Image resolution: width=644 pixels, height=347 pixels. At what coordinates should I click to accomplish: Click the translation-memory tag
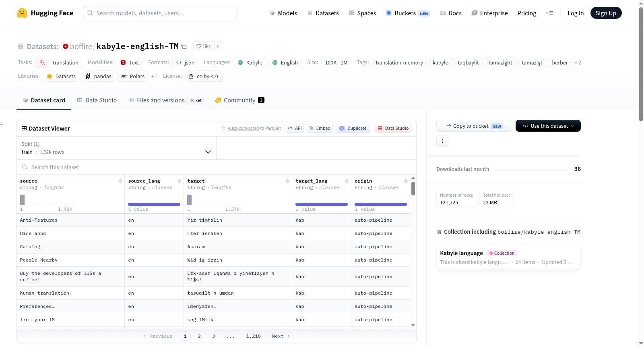tap(399, 62)
